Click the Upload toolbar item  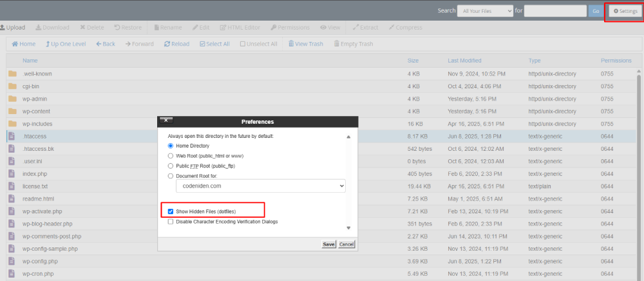click(13, 28)
